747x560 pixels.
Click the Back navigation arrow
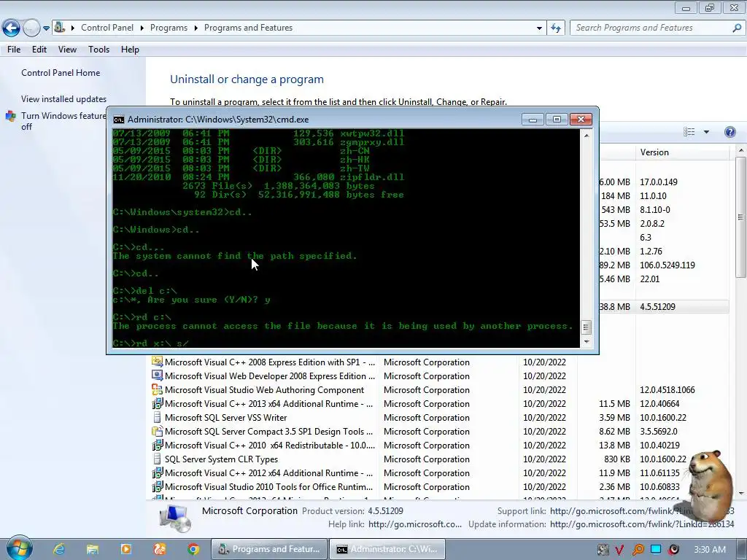point(12,28)
